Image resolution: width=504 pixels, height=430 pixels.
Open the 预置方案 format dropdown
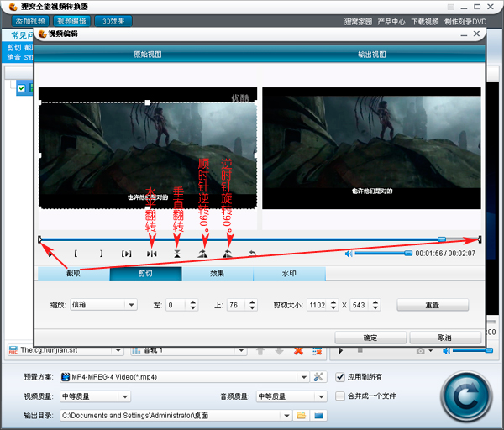(185, 377)
